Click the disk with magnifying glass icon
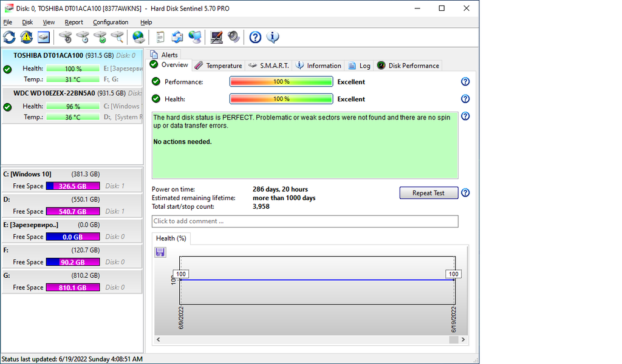This screenshot has width=622, height=364. pos(117,37)
